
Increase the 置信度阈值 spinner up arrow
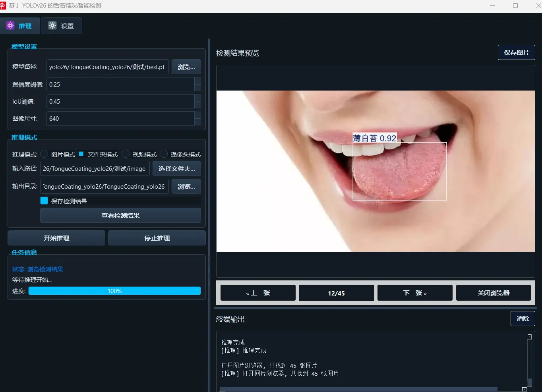tap(198, 81)
